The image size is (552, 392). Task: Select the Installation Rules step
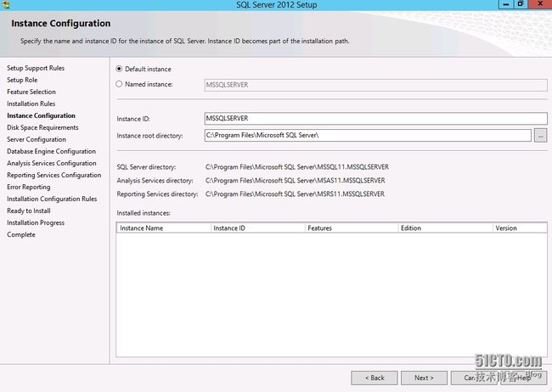coord(31,104)
